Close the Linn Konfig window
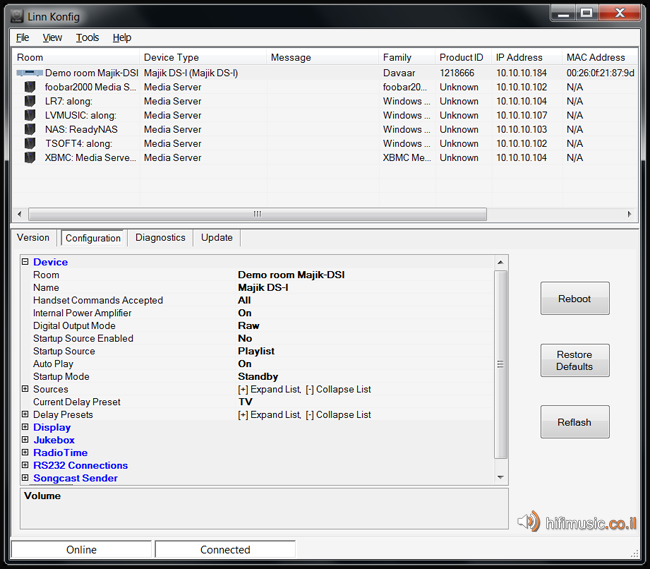This screenshot has height=569, width=650. (620, 13)
